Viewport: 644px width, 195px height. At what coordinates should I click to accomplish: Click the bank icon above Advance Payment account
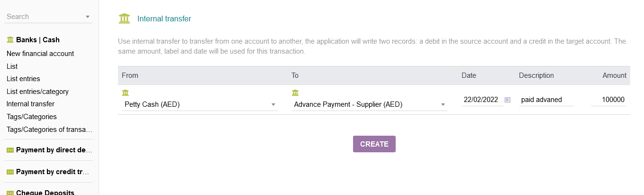tap(295, 93)
